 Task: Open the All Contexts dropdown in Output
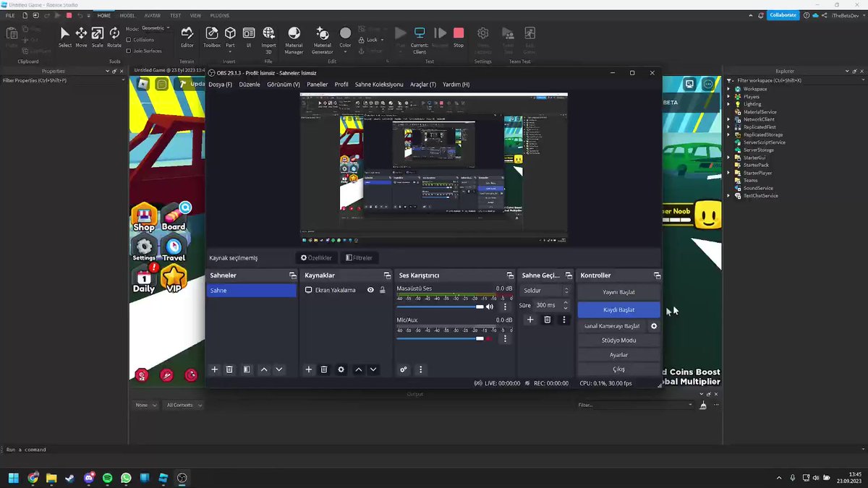point(184,406)
